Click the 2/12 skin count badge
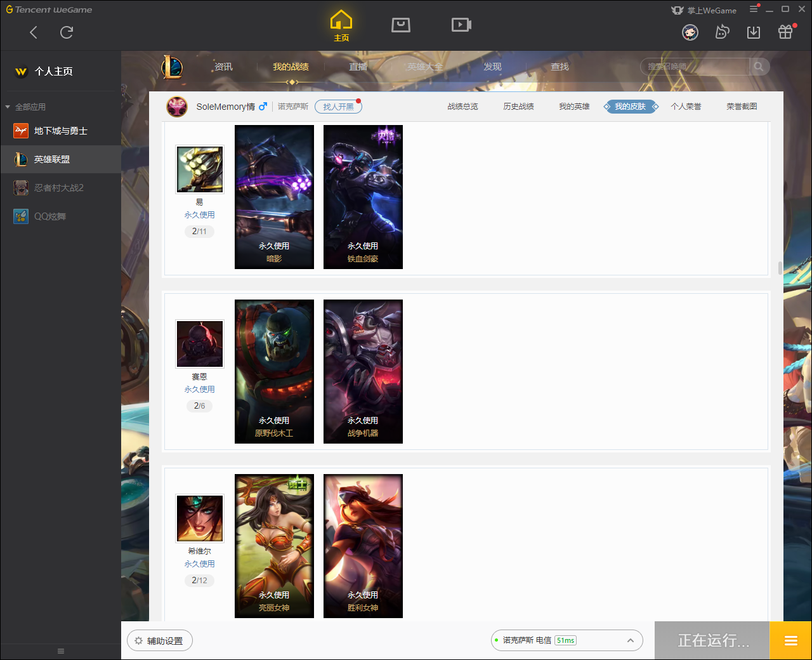Image resolution: width=812 pixels, height=660 pixels. pos(199,581)
